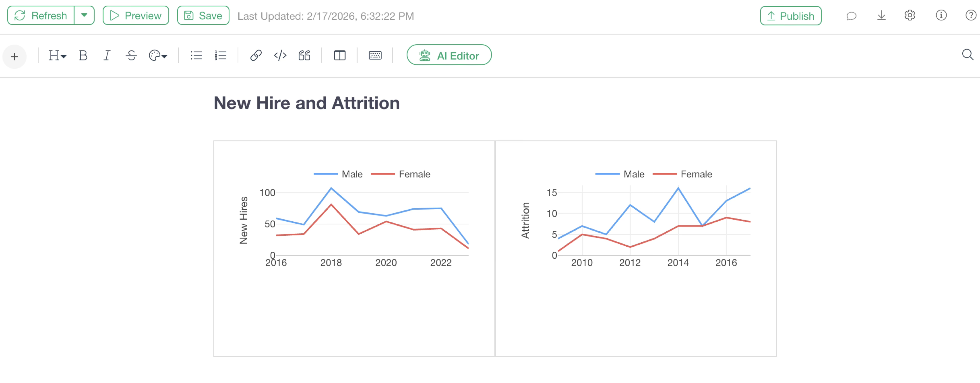The height and width of the screenshot is (383, 980).
Task: Insert a block quote
Action: click(x=304, y=56)
